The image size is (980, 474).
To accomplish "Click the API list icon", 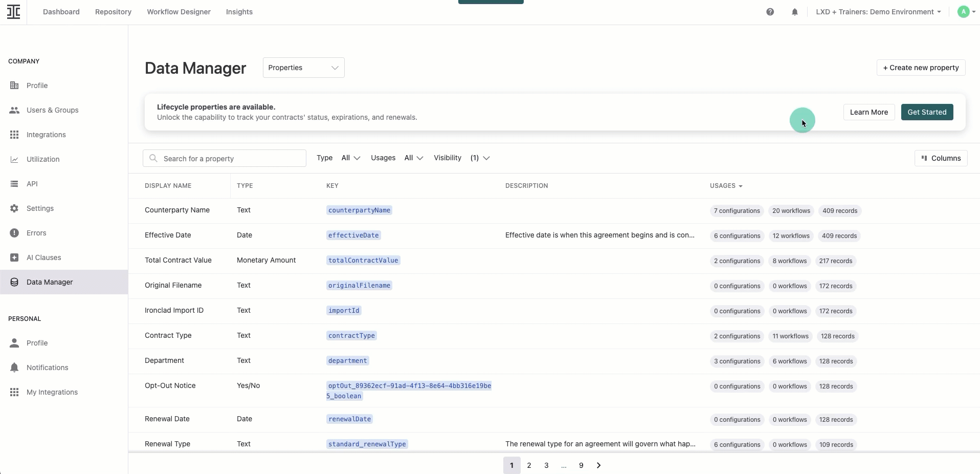I will 14,184.
